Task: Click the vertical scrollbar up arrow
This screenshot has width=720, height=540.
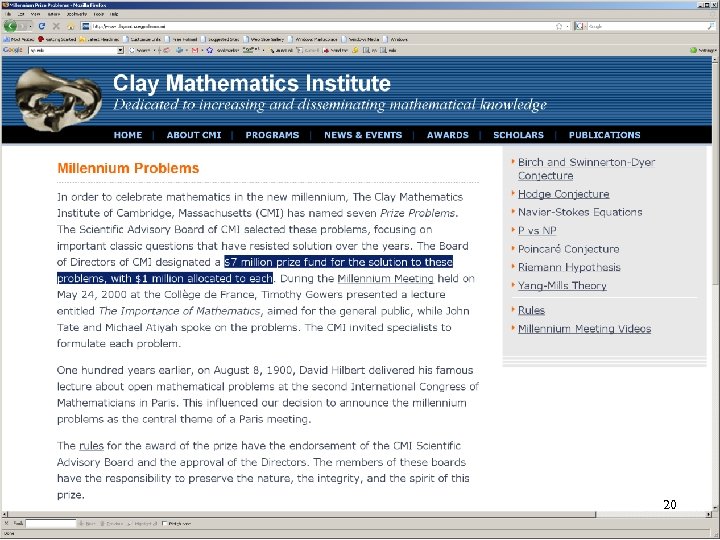Action: [x=715, y=60]
